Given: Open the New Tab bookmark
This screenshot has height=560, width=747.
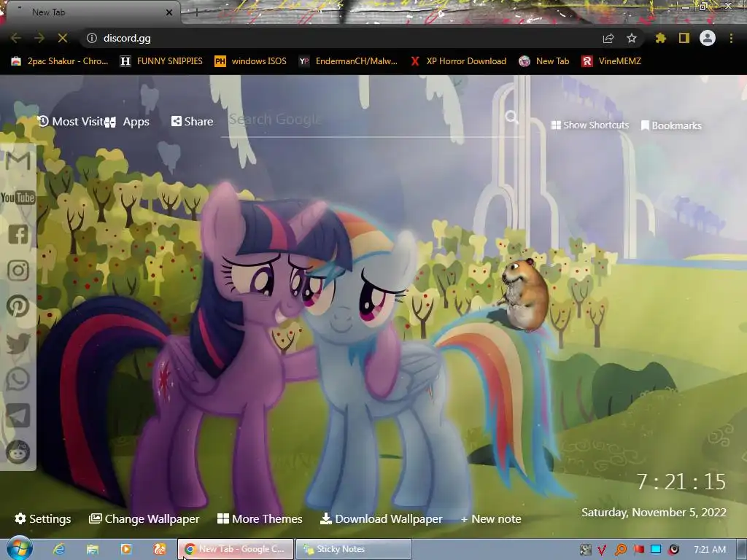Looking at the screenshot, I should coord(544,61).
